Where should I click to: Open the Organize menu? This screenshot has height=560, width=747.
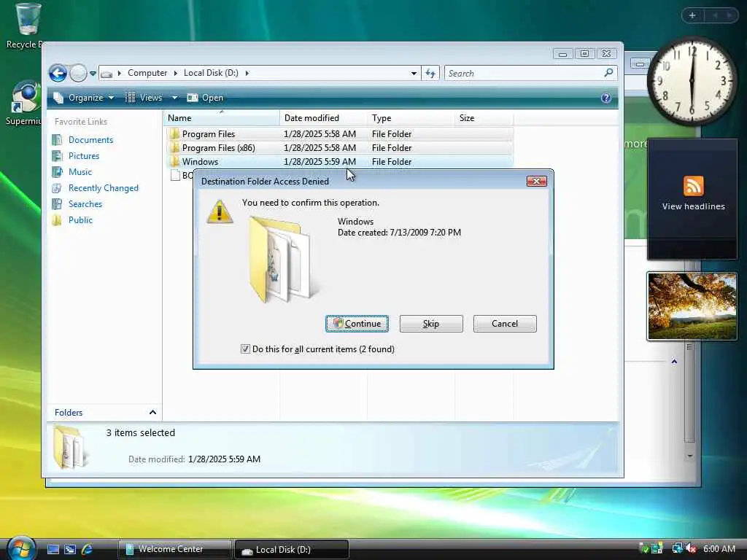pyautogui.click(x=84, y=98)
